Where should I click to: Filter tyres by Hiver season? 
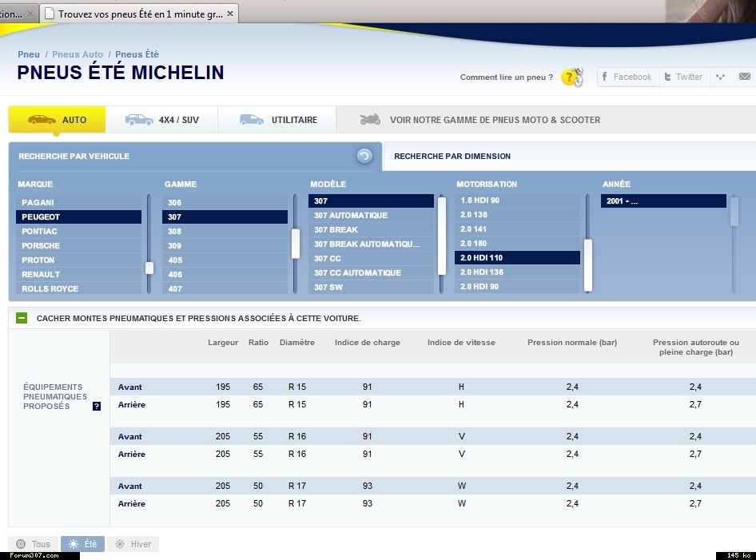[133, 544]
